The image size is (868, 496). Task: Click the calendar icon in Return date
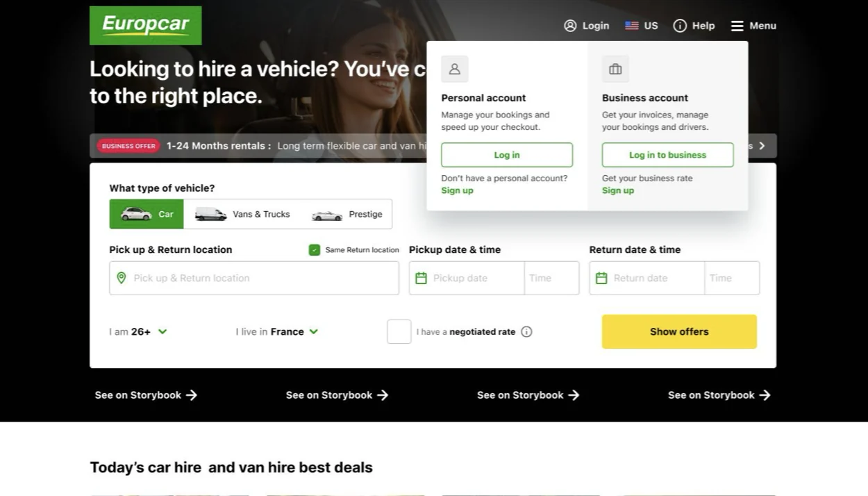point(601,278)
